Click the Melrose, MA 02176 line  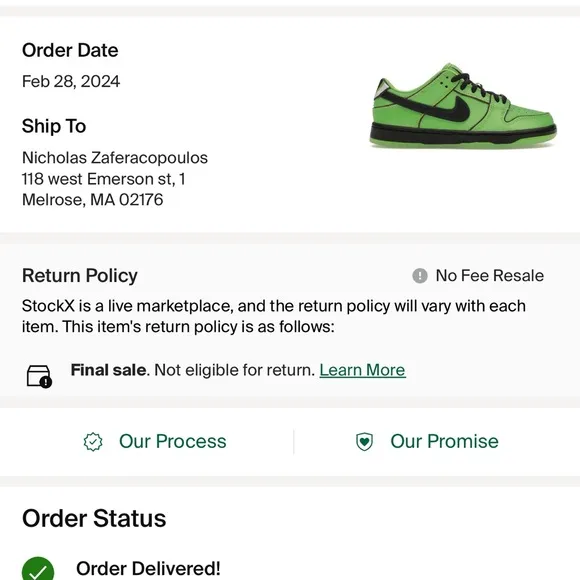coord(92,200)
